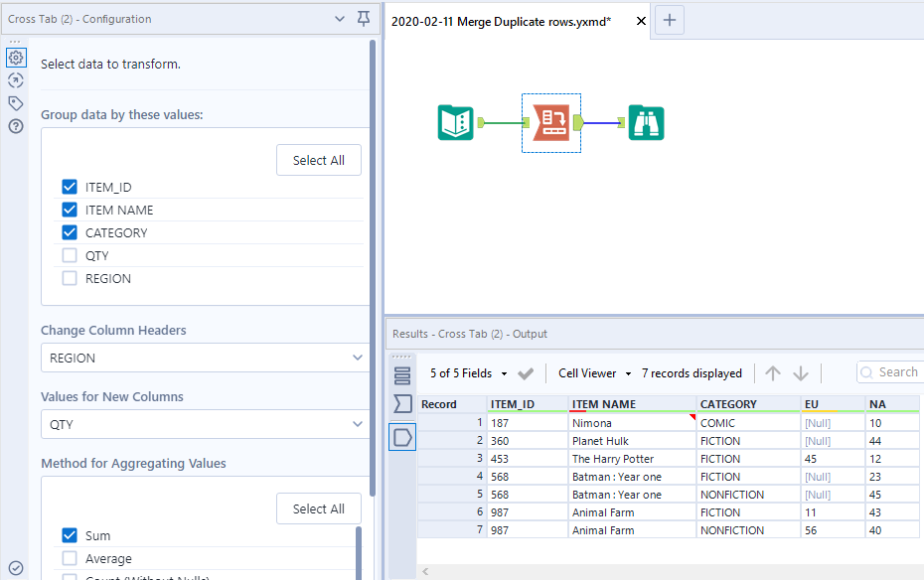The image size is (924, 580).
Task: Open the Annotation tag icon in configuration sidebar
Action: point(16,103)
